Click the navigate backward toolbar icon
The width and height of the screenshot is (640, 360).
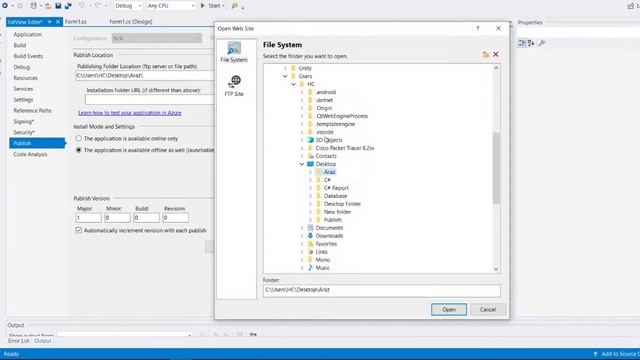[5, 6]
